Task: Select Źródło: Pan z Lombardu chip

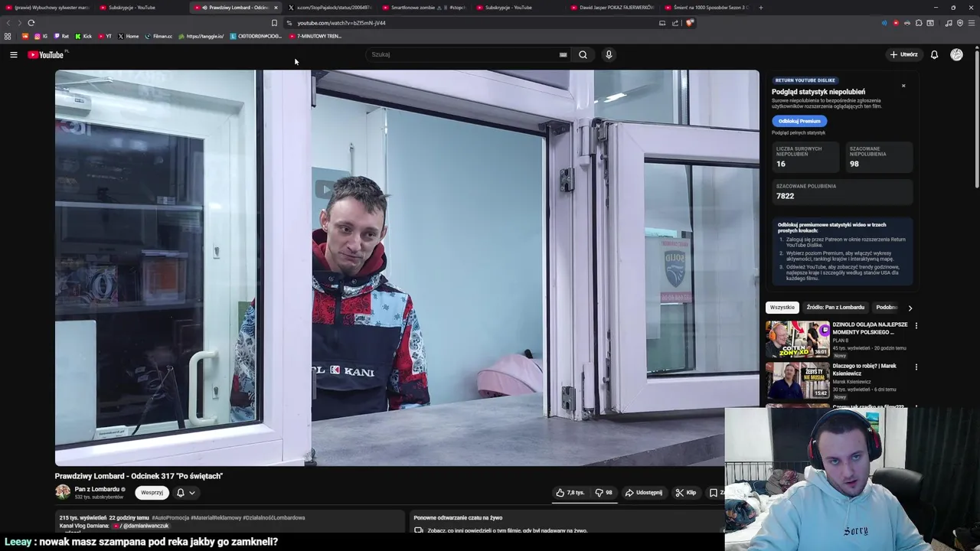Action: [835, 308]
